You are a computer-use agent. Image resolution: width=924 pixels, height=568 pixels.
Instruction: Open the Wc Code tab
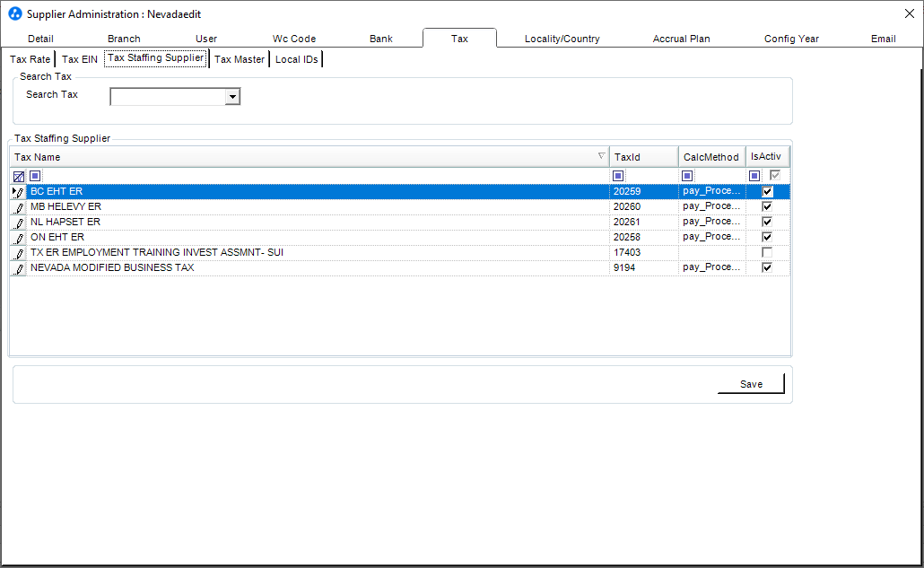tap(294, 39)
